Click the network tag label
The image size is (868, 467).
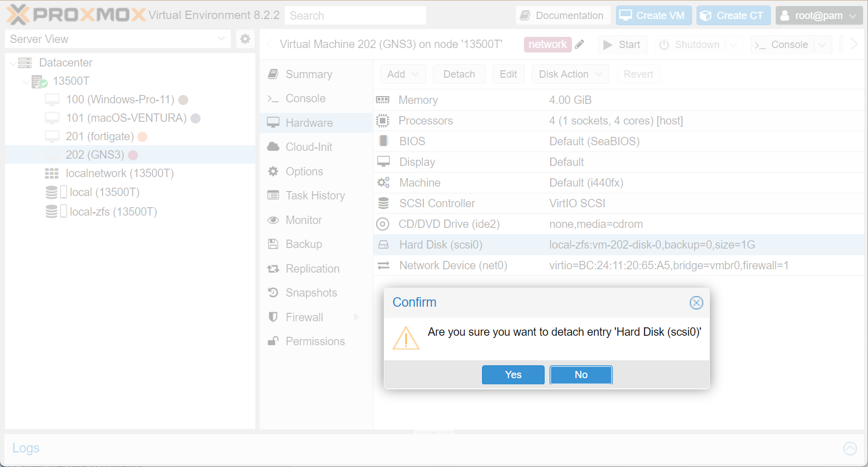547,45
